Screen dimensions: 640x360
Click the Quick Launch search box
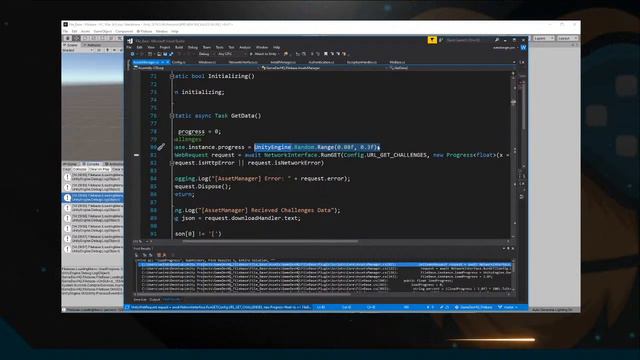pyautogui.click(x=469, y=40)
